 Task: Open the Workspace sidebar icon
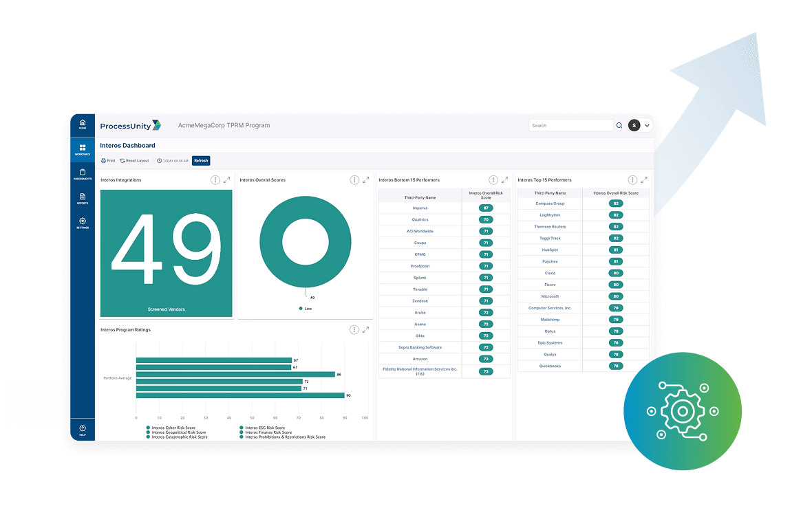(x=83, y=149)
